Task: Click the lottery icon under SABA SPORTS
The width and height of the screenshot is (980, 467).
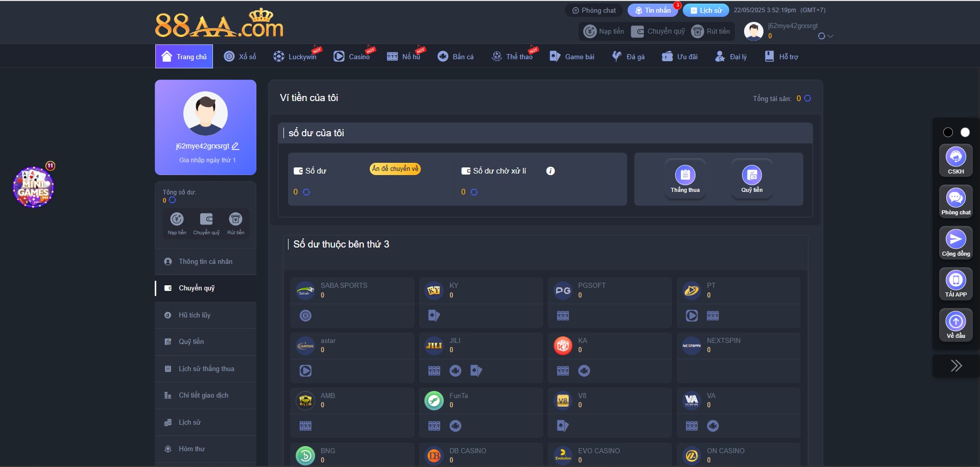Action: tap(305, 315)
